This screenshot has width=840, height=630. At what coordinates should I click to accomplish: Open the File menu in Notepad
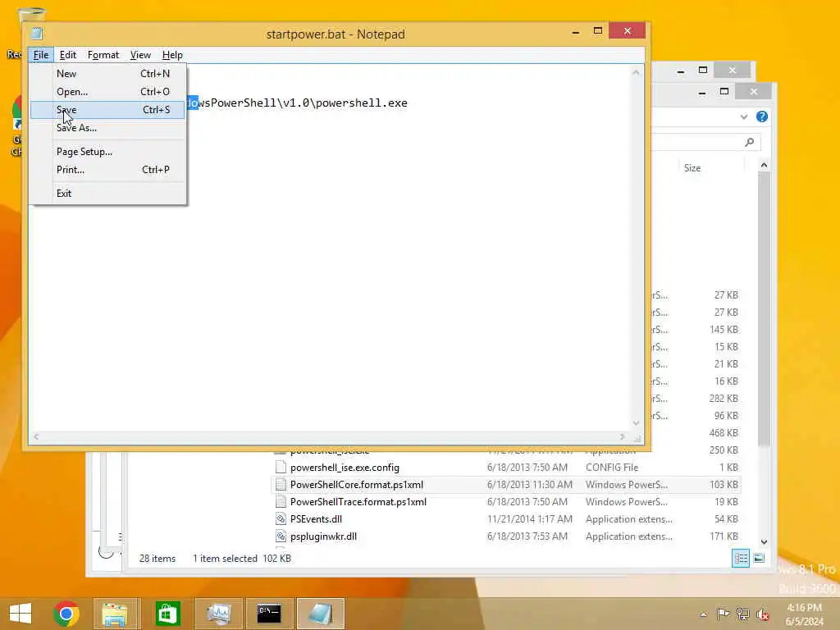[41, 55]
